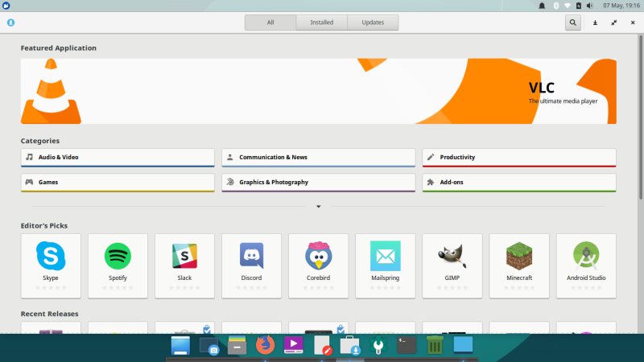Open the Wi-Fi network indicator
644x362 pixels.
coord(568,6)
